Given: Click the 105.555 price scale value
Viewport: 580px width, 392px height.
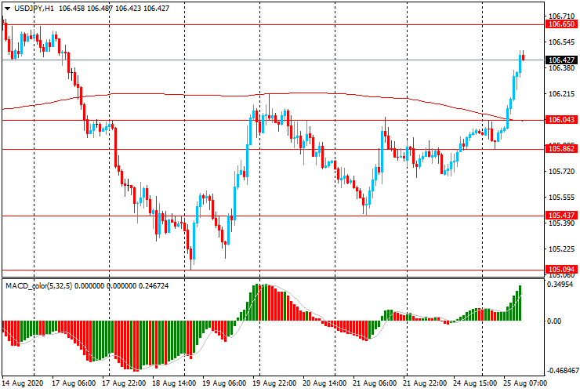Looking at the screenshot, I should pyautogui.click(x=561, y=198).
